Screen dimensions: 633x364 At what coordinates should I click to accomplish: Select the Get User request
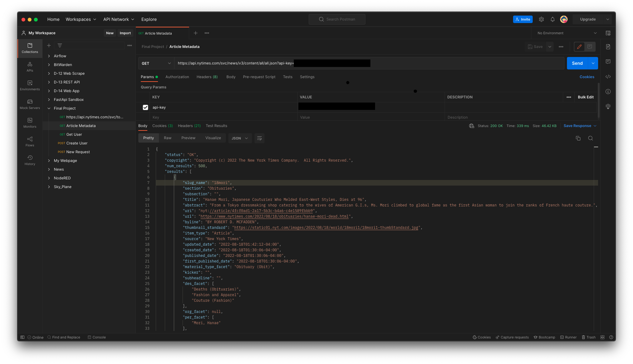tap(74, 135)
